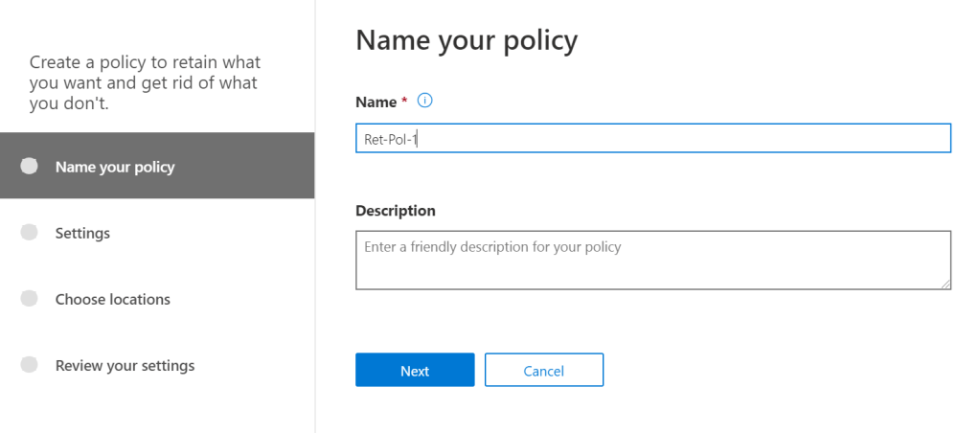This screenshot has width=980, height=433.
Task: Click the Description field label
Action: pos(395,210)
